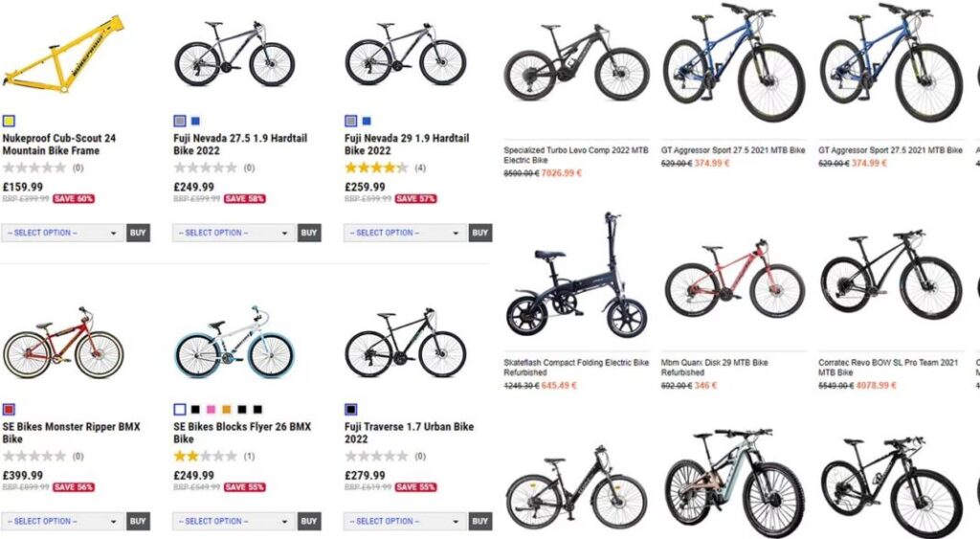The width and height of the screenshot is (980, 539).
Task: Pick the pink color swatch for Blocks Flyer
Action: 212,410
